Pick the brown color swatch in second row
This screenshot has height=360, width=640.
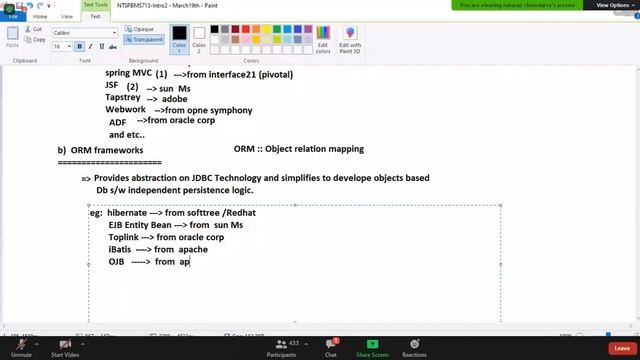[x=236, y=40]
